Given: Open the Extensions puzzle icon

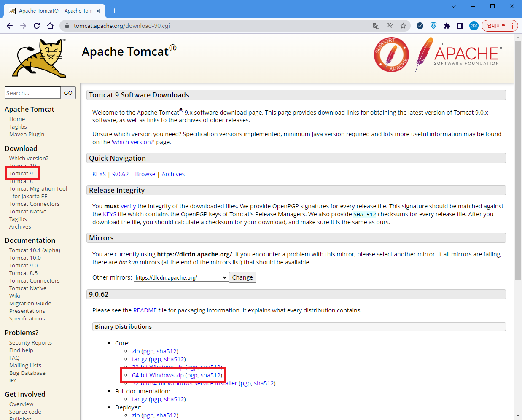Looking at the screenshot, I should click(x=447, y=26).
